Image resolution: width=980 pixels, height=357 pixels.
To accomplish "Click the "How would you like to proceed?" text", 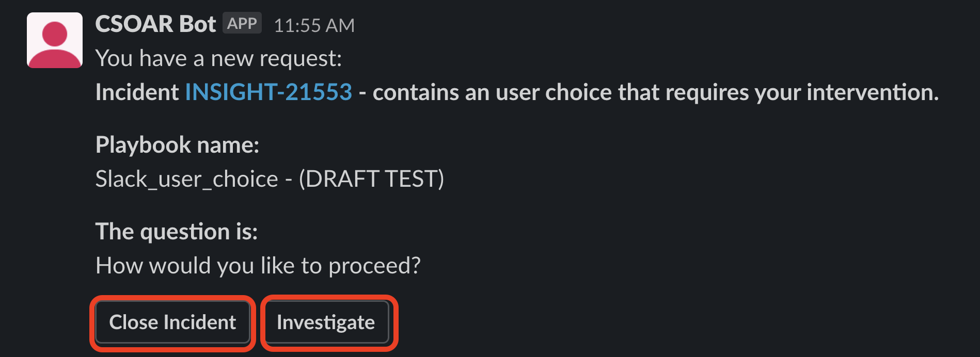I will (258, 266).
